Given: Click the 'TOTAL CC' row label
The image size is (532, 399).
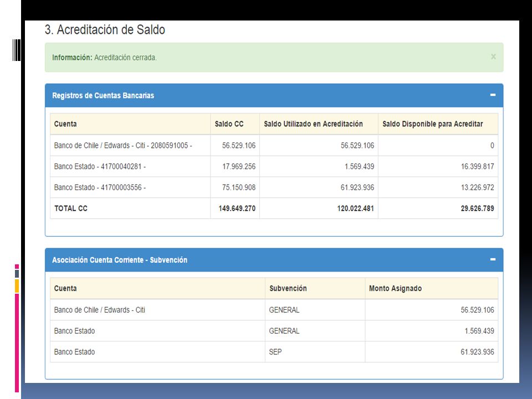Looking at the screenshot, I should point(71,208).
